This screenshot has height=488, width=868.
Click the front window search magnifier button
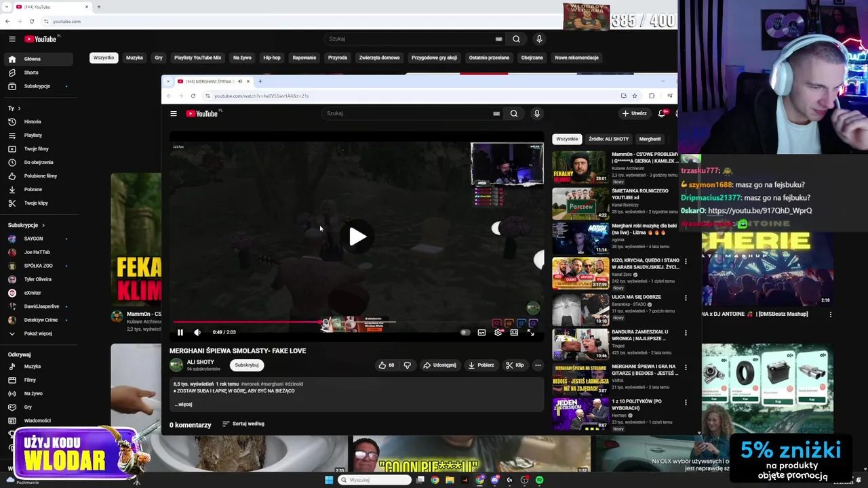[514, 113]
